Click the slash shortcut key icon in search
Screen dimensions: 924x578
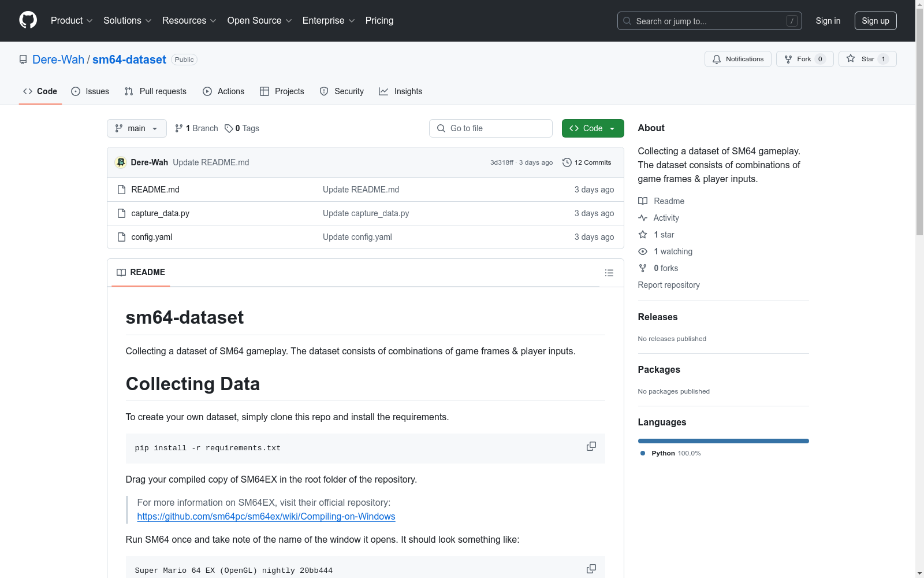point(792,21)
